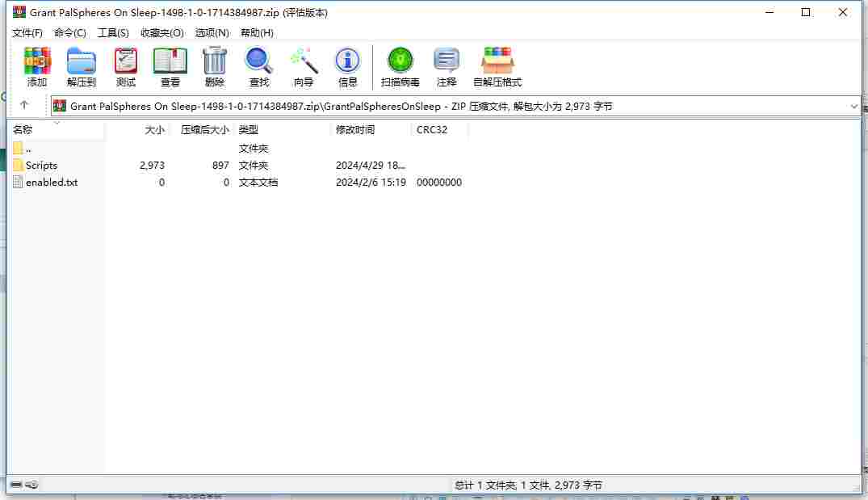The image size is (868, 500).
Task: Select the Scripts folder name
Action: [x=41, y=166]
